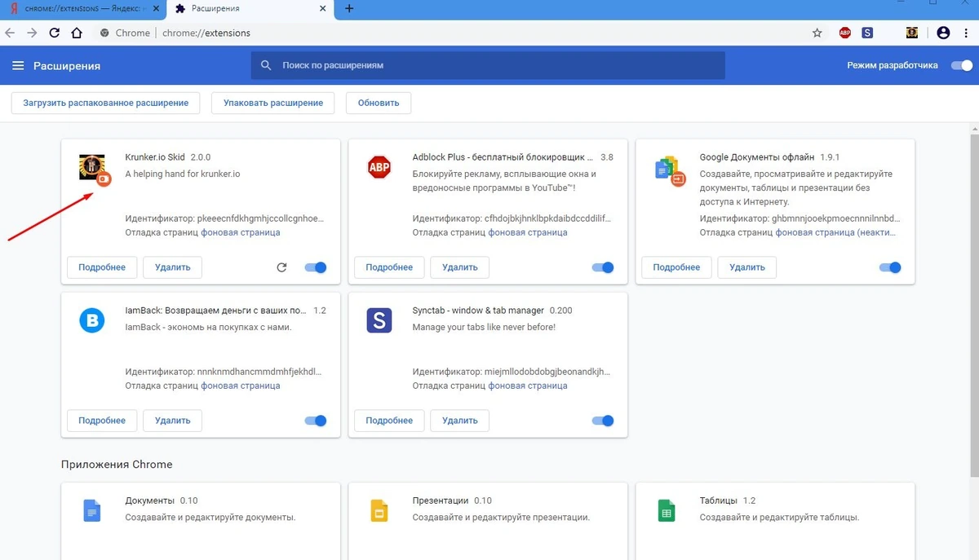This screenshot has height=560, width=979.
Task: Close the Яндекс search tab
Action: [155, 9]
